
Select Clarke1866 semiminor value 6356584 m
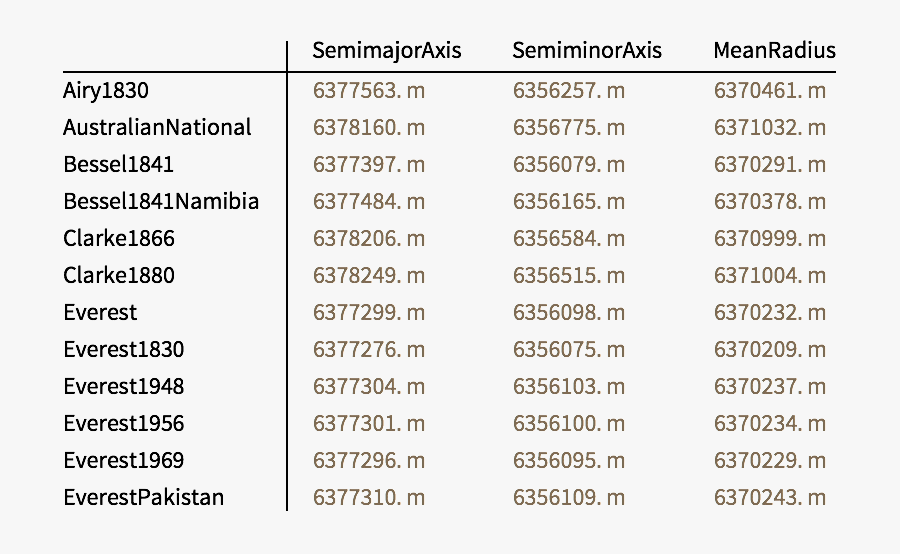569,238
